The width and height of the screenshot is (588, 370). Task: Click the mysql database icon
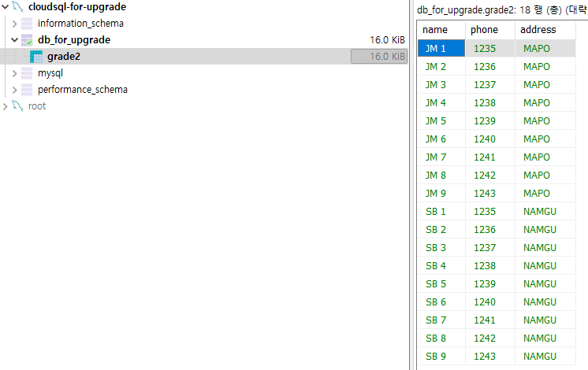27,73
